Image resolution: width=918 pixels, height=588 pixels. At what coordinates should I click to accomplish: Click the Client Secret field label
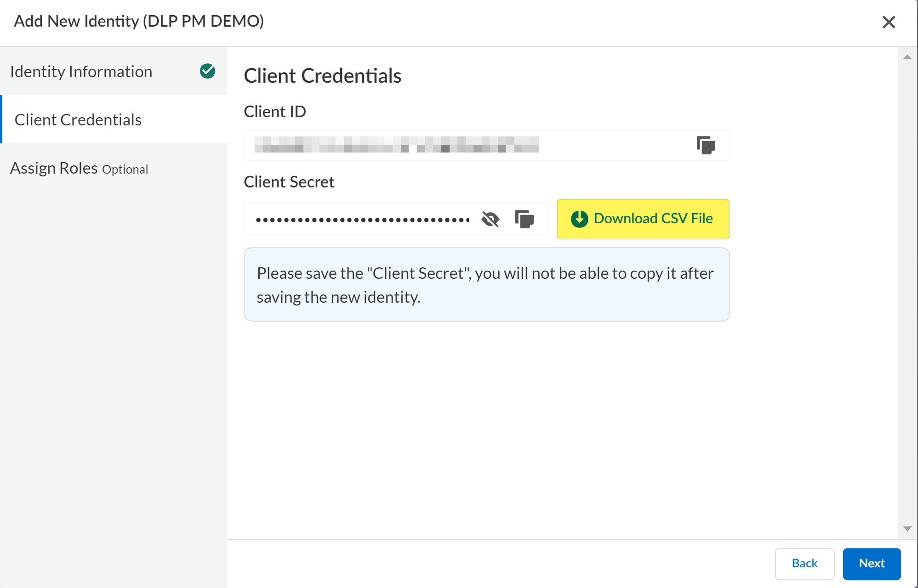tap(289, 182)
